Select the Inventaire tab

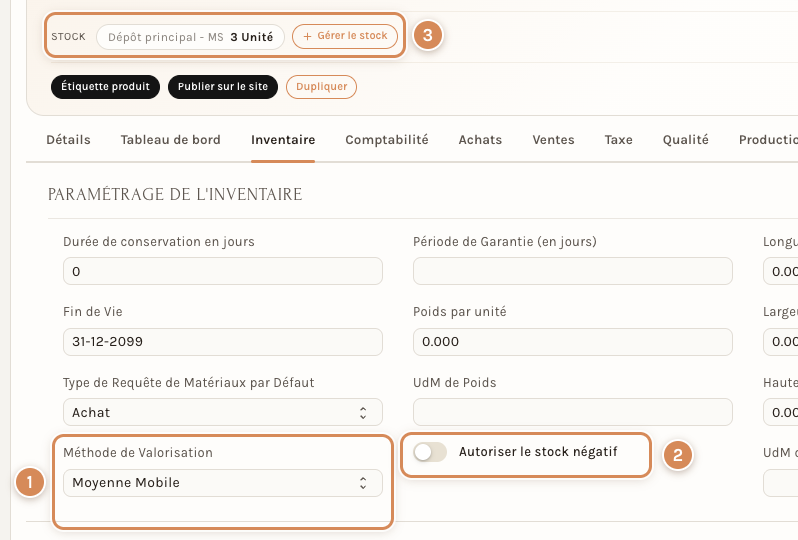click(x=283, y=140)
